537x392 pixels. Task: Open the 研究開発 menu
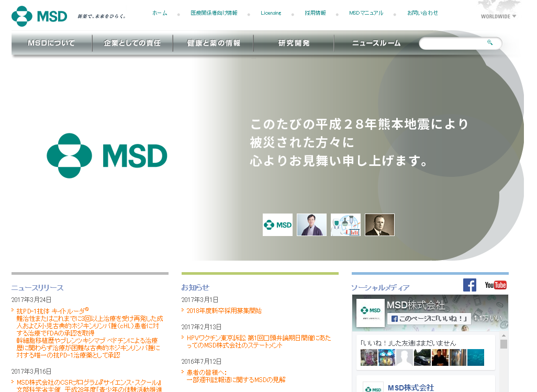point(294,43)
